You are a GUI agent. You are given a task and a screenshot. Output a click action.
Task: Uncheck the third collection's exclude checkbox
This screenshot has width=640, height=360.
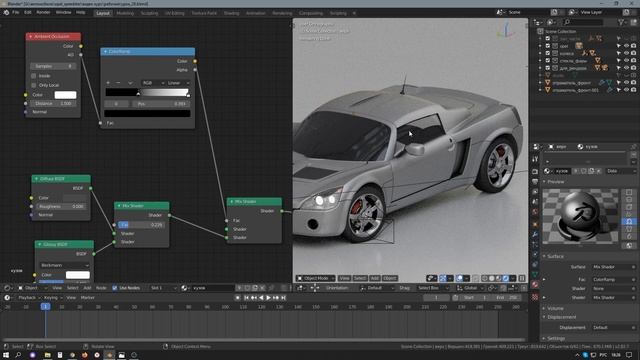coord(548,53)
